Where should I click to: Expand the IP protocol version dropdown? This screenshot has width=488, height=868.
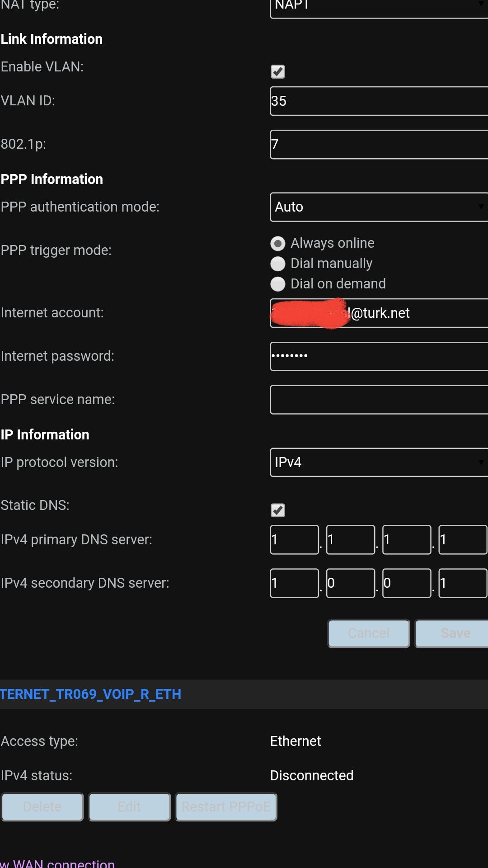coord(379,462)
